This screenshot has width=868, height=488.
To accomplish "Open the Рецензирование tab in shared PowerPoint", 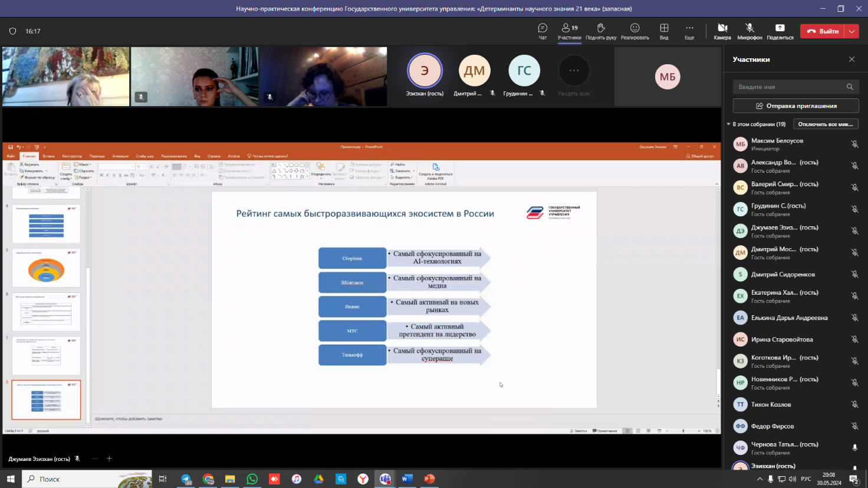I will tap(174, 156).
